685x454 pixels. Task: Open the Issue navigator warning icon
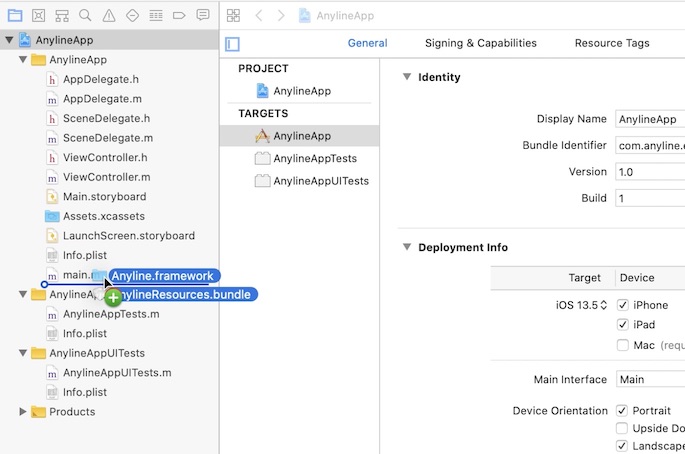[108, 15]
